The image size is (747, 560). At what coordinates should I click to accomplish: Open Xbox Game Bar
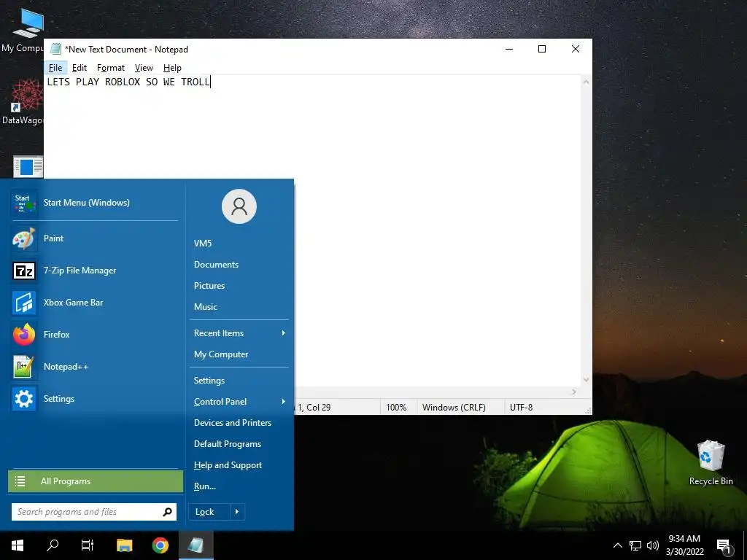pyautogui.click(x=94, y=303)
